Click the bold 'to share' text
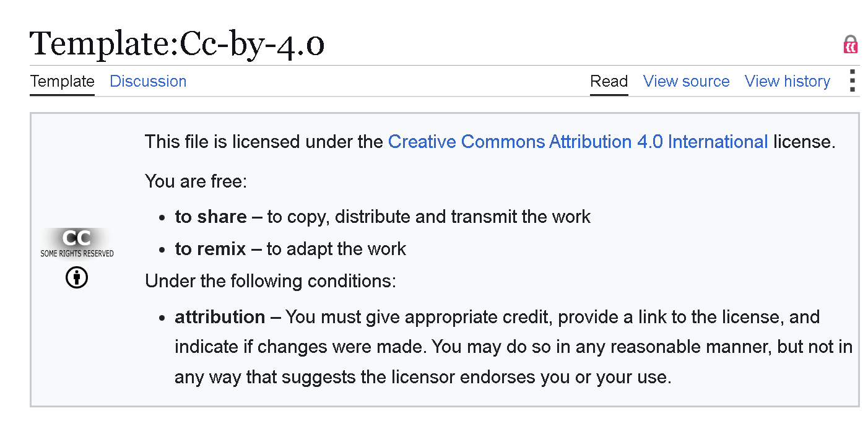 (211, 217)
